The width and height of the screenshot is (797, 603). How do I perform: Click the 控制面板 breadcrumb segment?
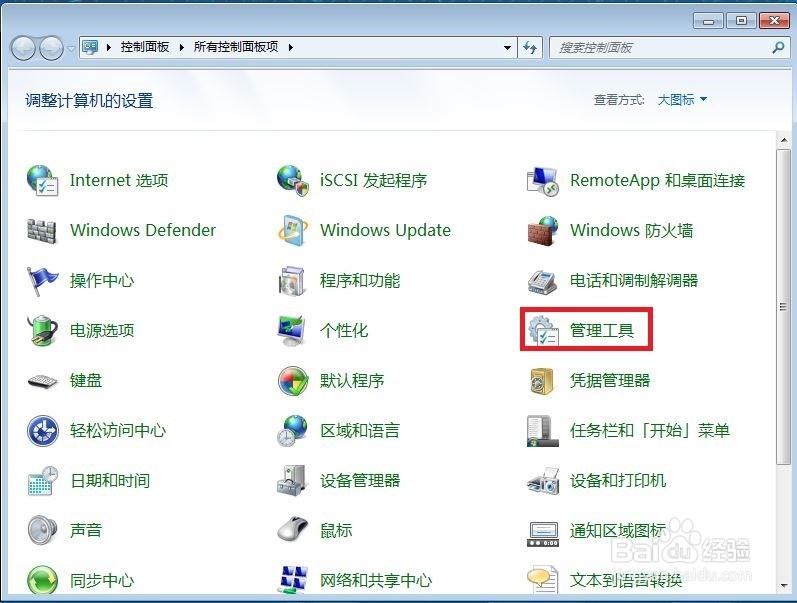click(145, 47)
